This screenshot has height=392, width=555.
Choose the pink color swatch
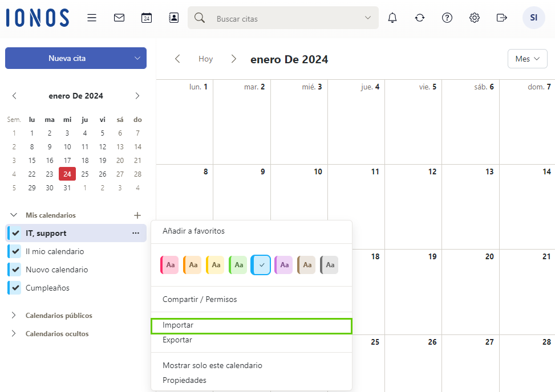(169, 265)
